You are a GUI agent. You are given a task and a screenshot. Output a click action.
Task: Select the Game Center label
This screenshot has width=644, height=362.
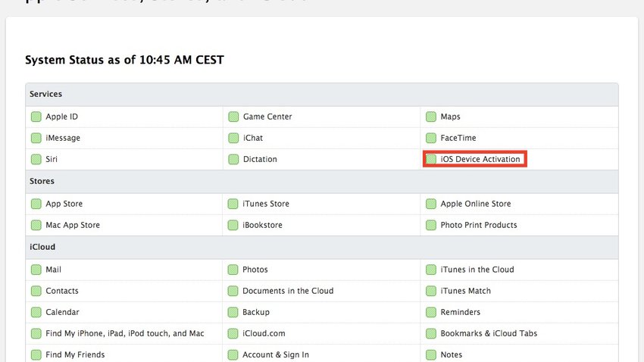point(267,117)
